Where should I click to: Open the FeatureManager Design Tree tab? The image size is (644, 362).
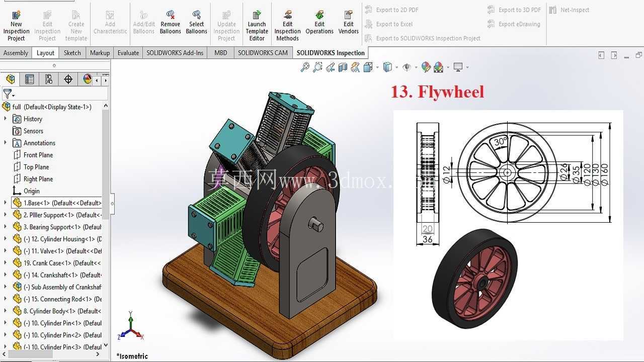pyautogui.click(x=11, y=79)
